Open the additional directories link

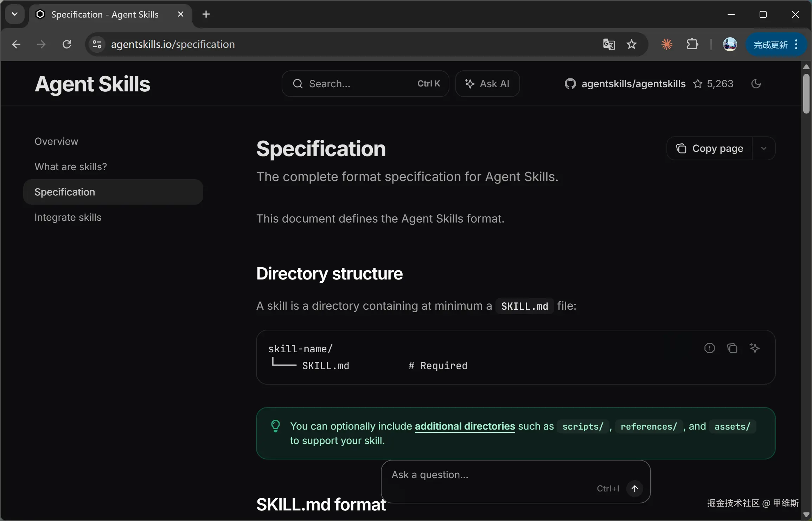[x=465, y=426]
